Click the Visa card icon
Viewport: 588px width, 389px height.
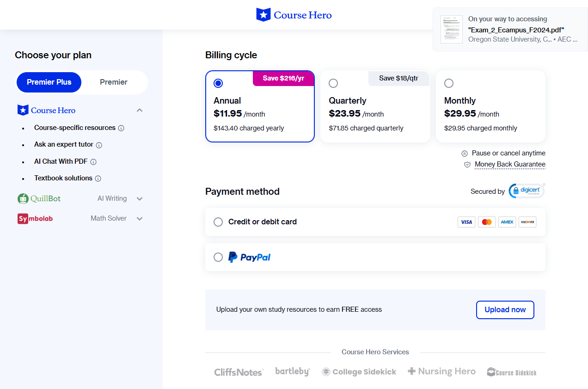pyautogui.click(x=466, y=222)
